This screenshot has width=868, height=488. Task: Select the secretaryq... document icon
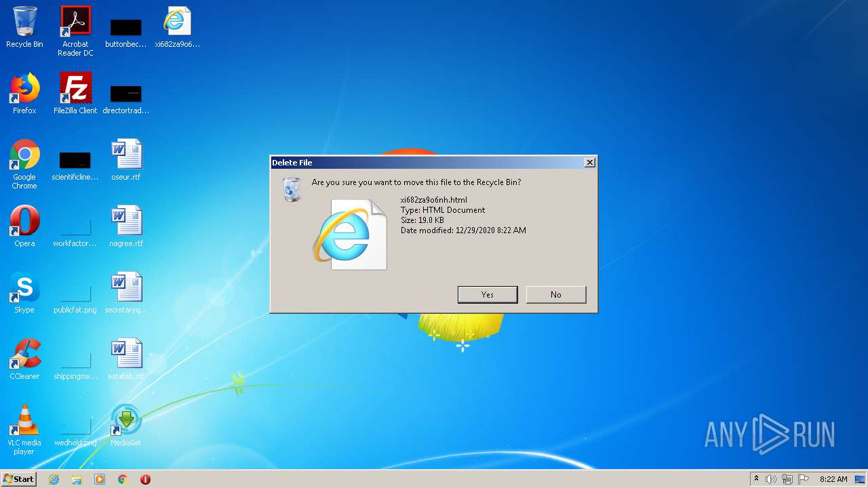pos(125,293)
